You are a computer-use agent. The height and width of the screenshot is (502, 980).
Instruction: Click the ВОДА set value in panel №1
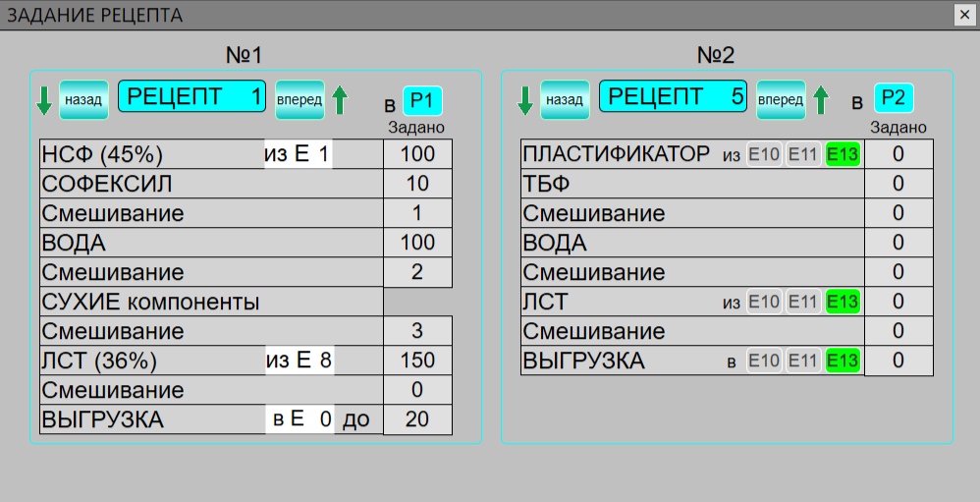pos(417,243)
